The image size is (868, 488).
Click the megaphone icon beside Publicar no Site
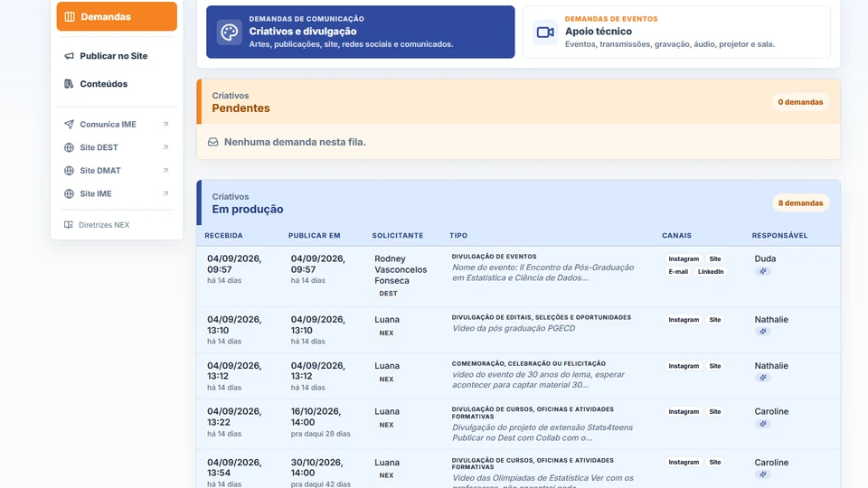click(x=69, y=56)
